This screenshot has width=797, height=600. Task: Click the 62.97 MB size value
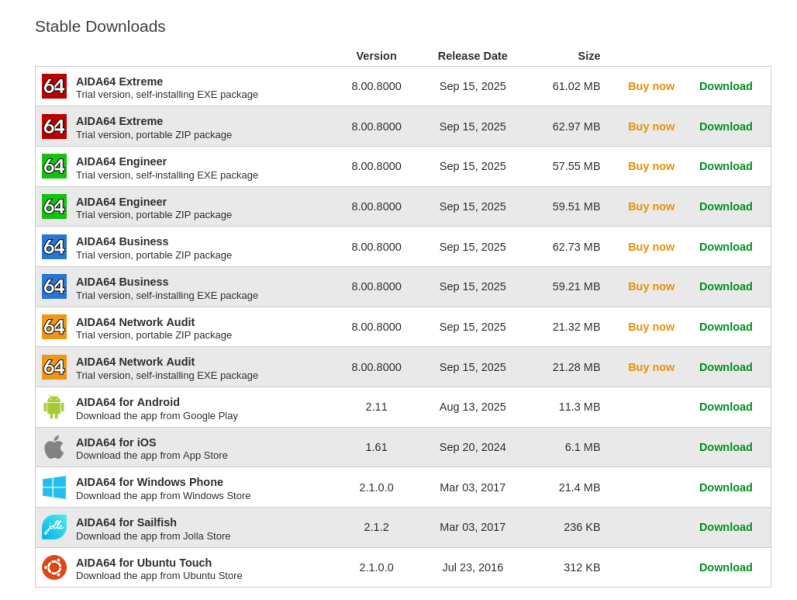[x=576, y=127]
